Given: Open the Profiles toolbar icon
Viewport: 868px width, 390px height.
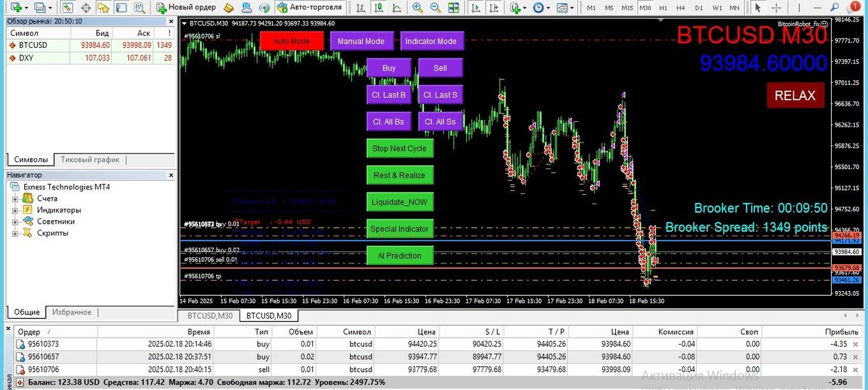Looking at the screenshot, I should tap(39, 7).
